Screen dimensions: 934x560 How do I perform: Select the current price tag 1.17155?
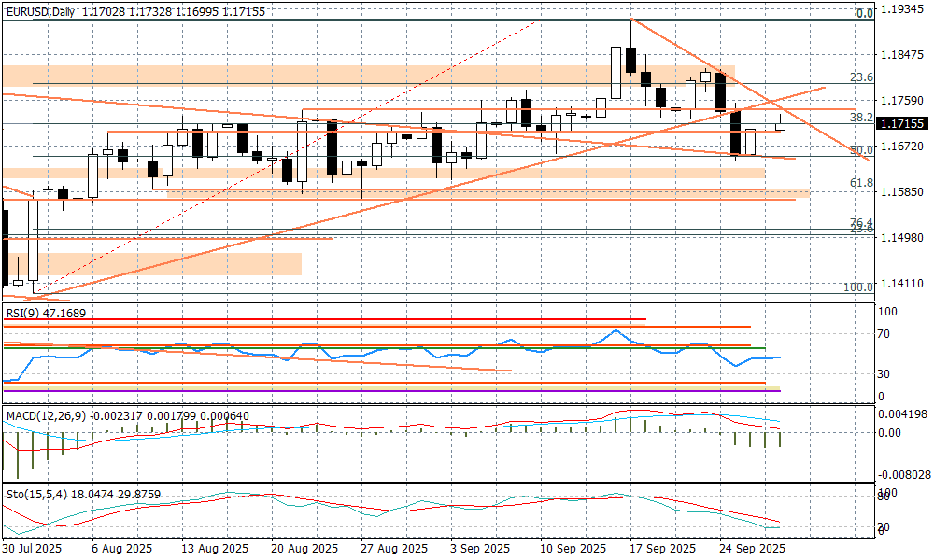901,123
